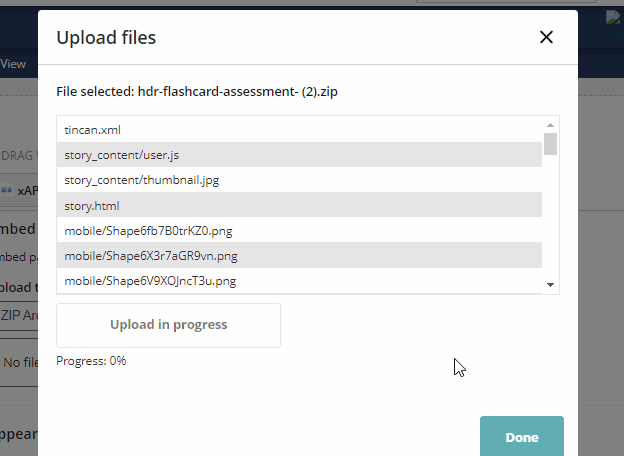Click the file list scrollbar thumb
624x456 pixels.
click(550, 144)
